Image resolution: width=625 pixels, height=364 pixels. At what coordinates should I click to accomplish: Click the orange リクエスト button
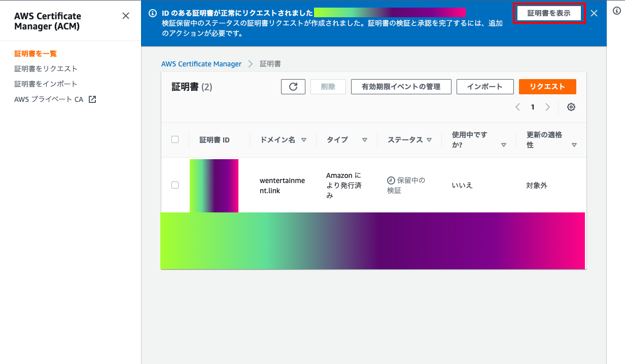[x=547, y=87]
